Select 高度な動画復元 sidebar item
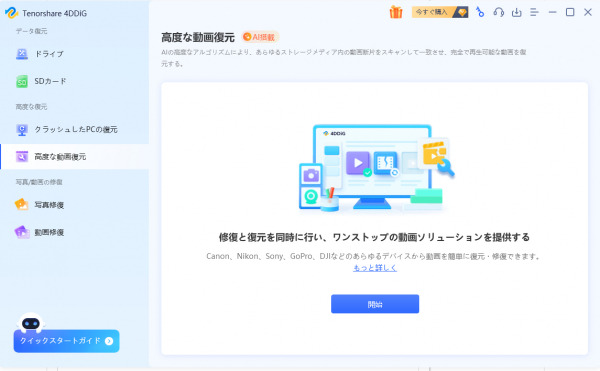The height and width of the screenshot is (371, 600). click(x=75, y=156)
